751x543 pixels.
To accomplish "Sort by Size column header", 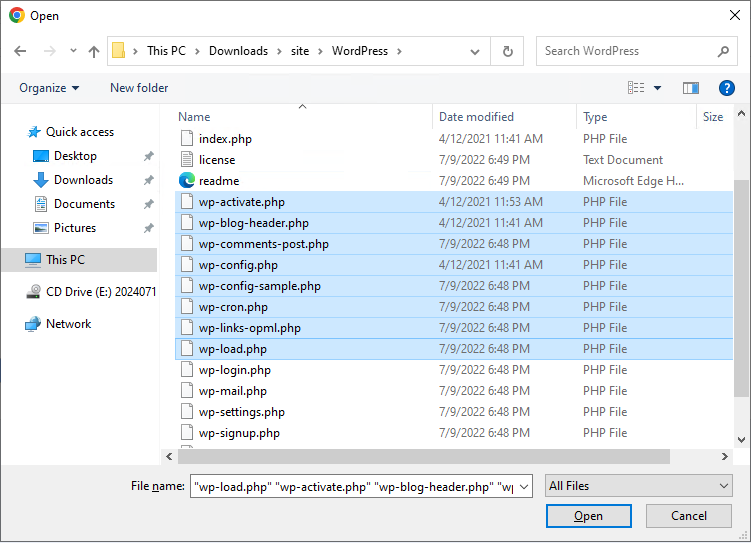I will (x=713, y=117).
